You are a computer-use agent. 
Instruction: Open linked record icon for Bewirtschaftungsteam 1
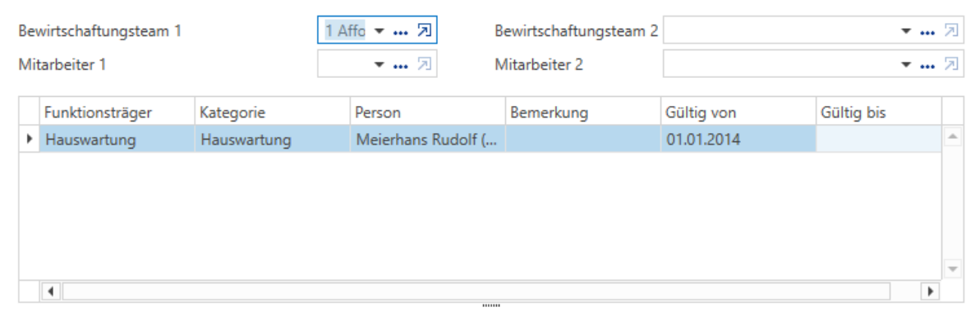(424, 30)
